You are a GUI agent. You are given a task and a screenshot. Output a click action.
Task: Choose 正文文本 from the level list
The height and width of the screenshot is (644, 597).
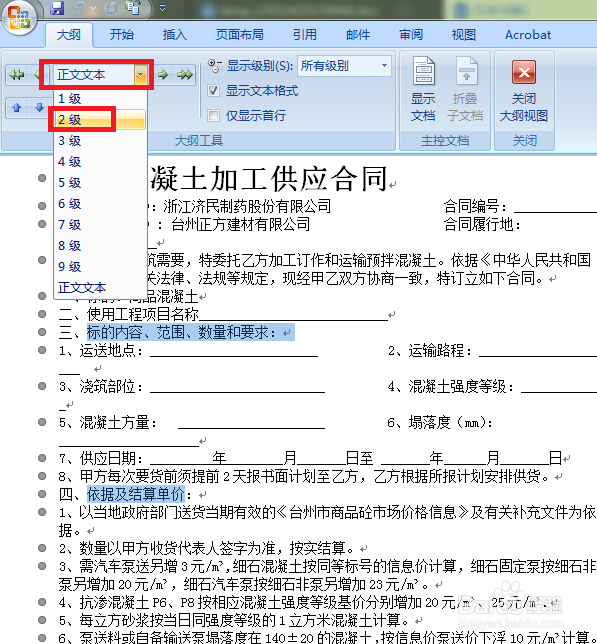coord(101,288)
